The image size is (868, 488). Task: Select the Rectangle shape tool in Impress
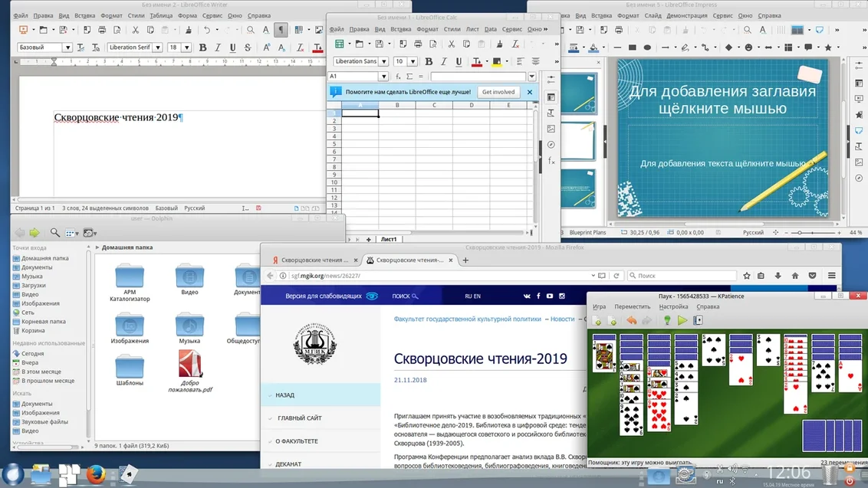[x=632, y=47]
